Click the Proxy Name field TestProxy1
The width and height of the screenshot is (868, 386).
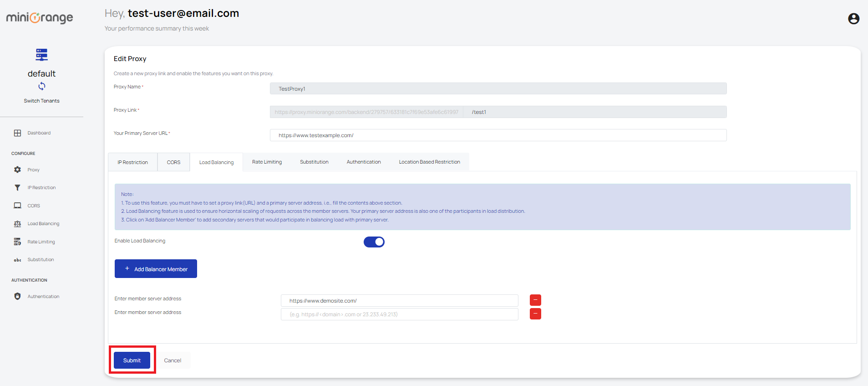[498, 88]
